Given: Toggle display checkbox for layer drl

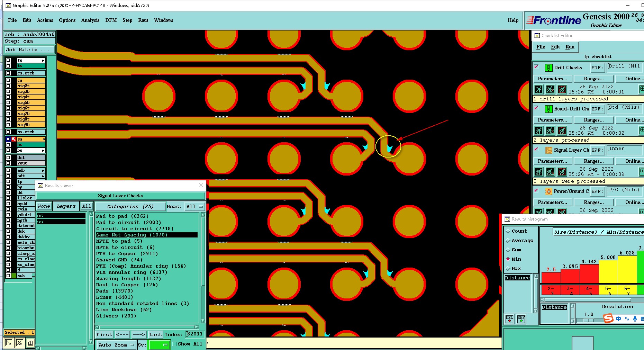Looking at the screenshot, I should point(8,158).
